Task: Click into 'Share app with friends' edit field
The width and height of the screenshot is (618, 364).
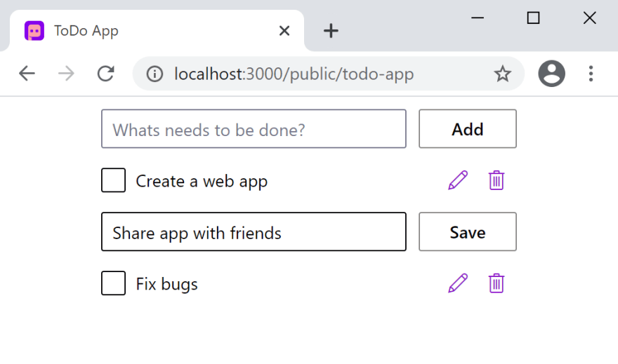Action: tap(254, 232)
